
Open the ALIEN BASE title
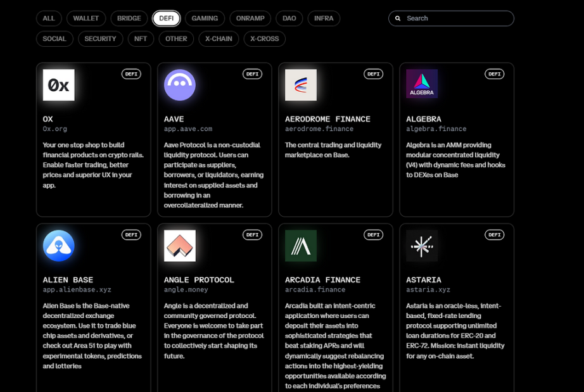68,280
